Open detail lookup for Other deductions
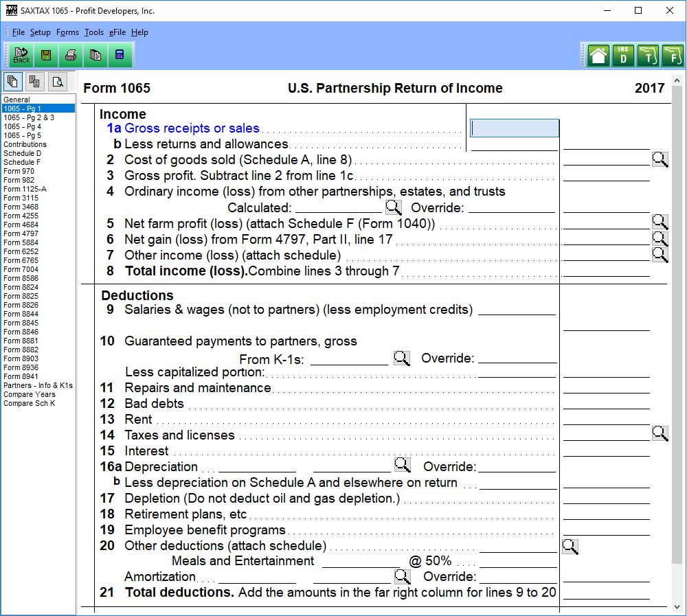Image resolution: width=687 pixels, height=616 pixels. coord(570,546)
